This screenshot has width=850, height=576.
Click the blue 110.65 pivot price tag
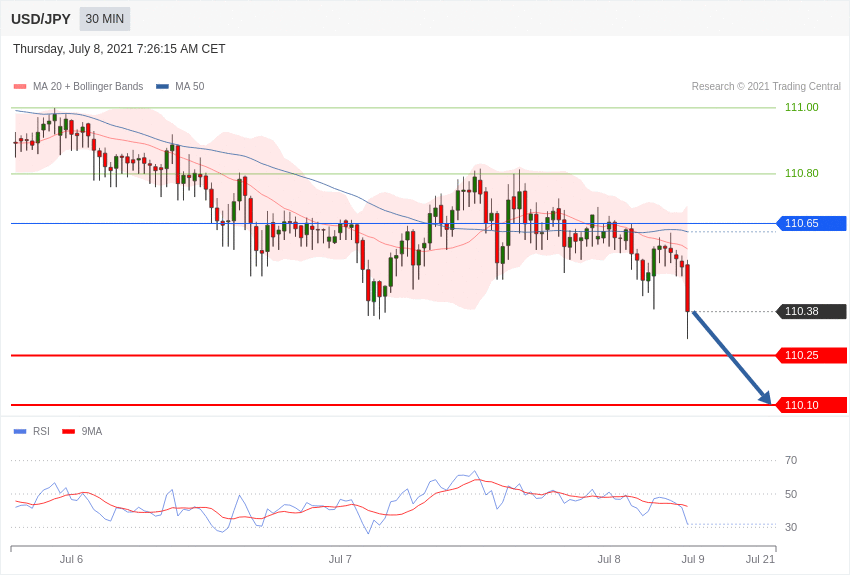[812, 223]
